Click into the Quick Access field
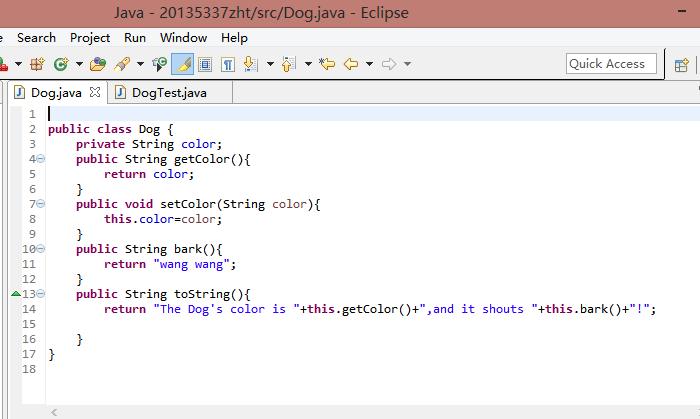 click(611, 64)
